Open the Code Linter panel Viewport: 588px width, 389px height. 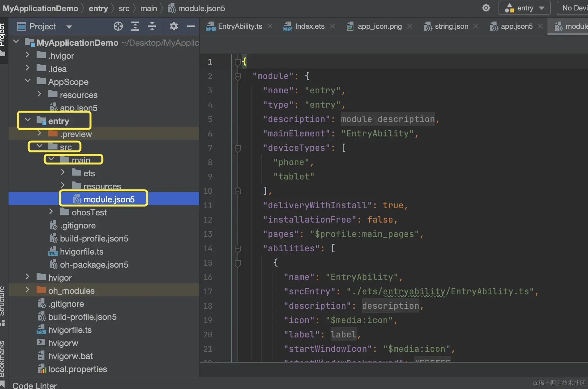[x=34, y=385]
